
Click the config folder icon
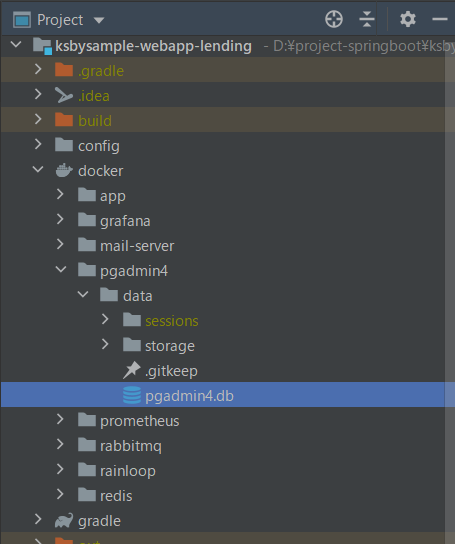(x=64, y=145)
